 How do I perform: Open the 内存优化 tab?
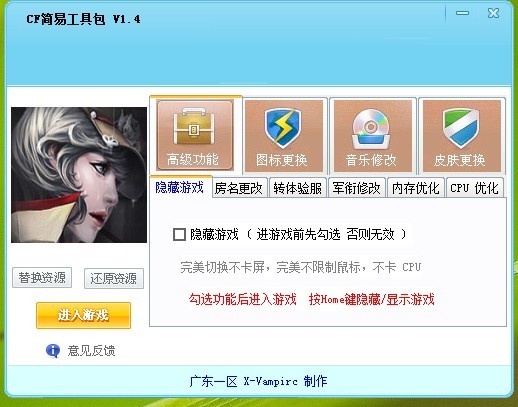click(415, 188)
